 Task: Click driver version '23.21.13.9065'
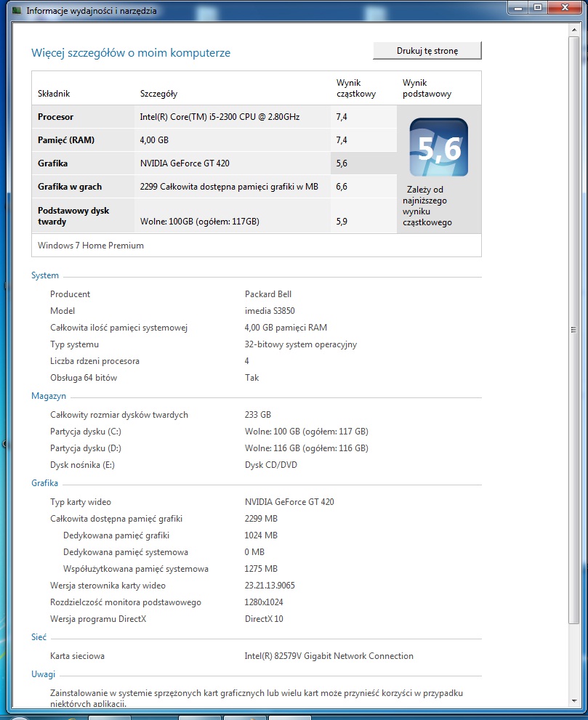(270, 586)
